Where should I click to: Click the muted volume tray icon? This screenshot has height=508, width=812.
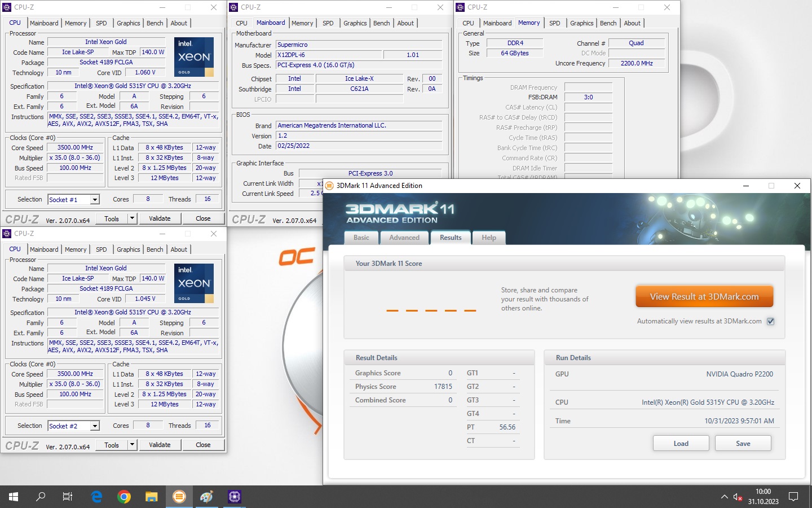[738, 497]
